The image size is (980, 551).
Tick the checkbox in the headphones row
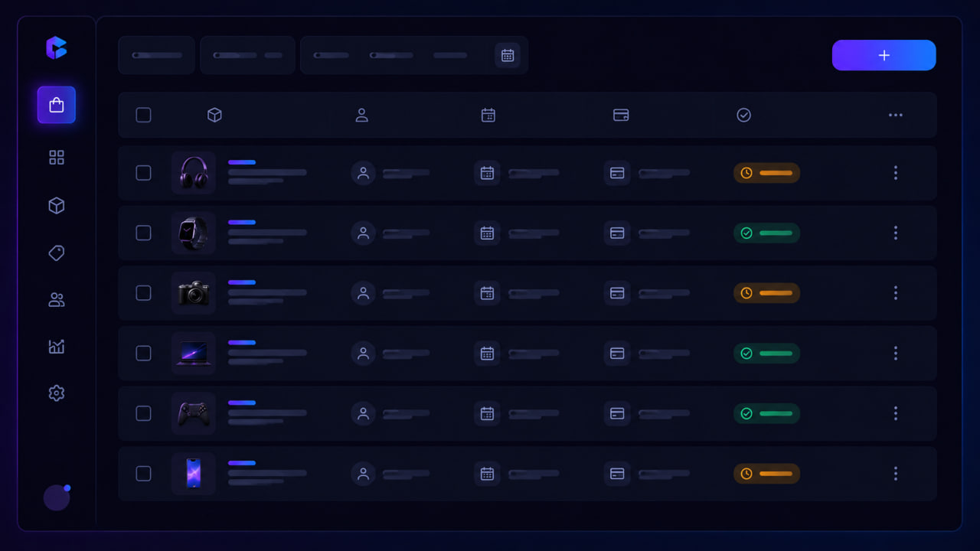click(x=143, y=173)
